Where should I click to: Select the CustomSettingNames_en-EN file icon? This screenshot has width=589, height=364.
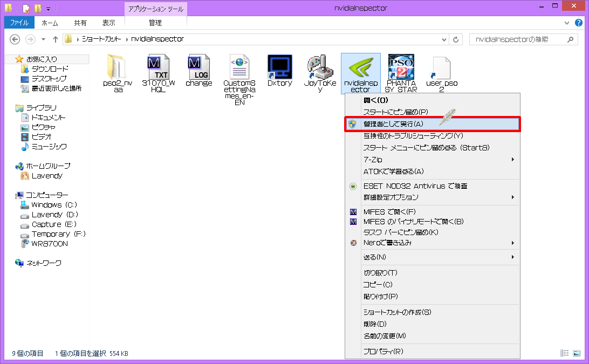239,67
